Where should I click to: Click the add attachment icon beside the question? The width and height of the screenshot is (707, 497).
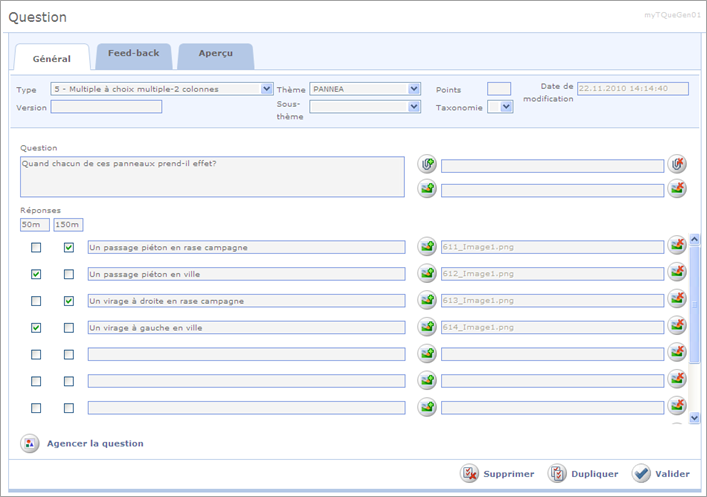click(427, 164)
